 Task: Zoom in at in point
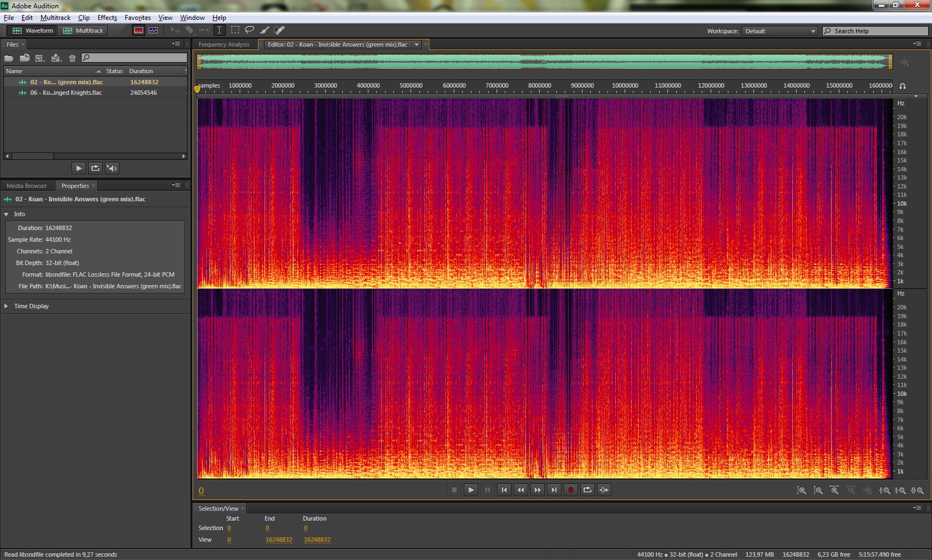pos(885,490)
